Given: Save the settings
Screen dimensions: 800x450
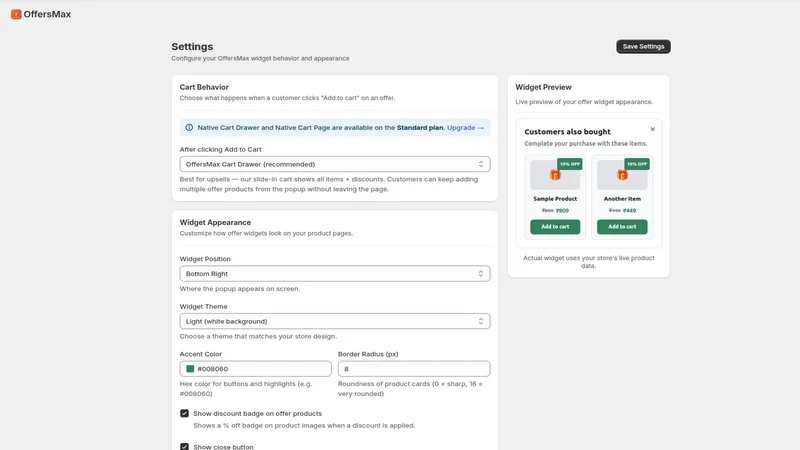Looking at the screenshot, I should [643, 46].
